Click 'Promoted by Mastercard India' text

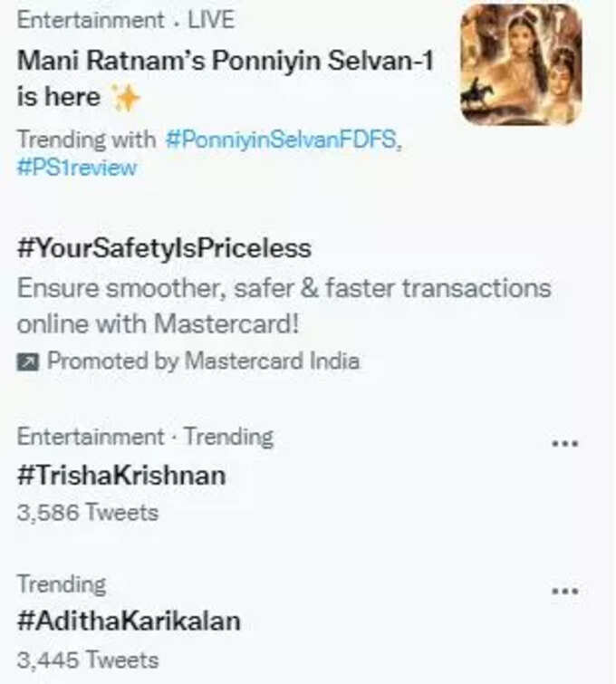pos(203,361)
